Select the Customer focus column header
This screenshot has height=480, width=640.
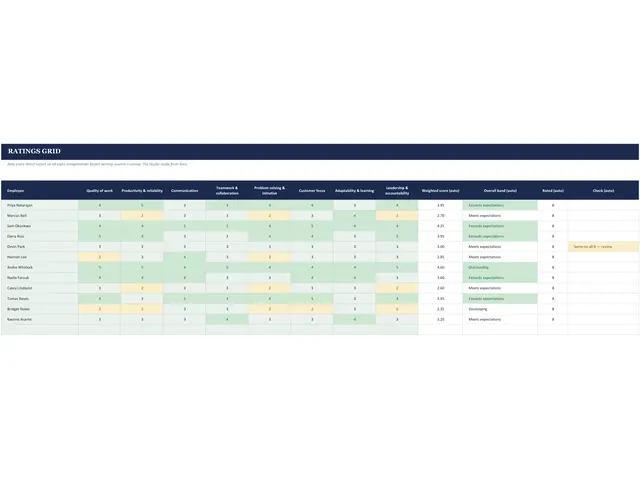tap(312, 191)
